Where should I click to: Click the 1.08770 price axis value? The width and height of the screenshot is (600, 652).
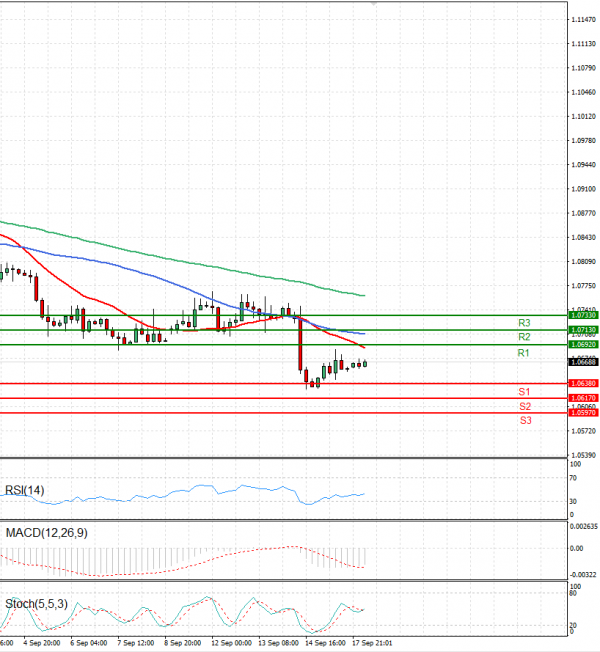(583, 213)
